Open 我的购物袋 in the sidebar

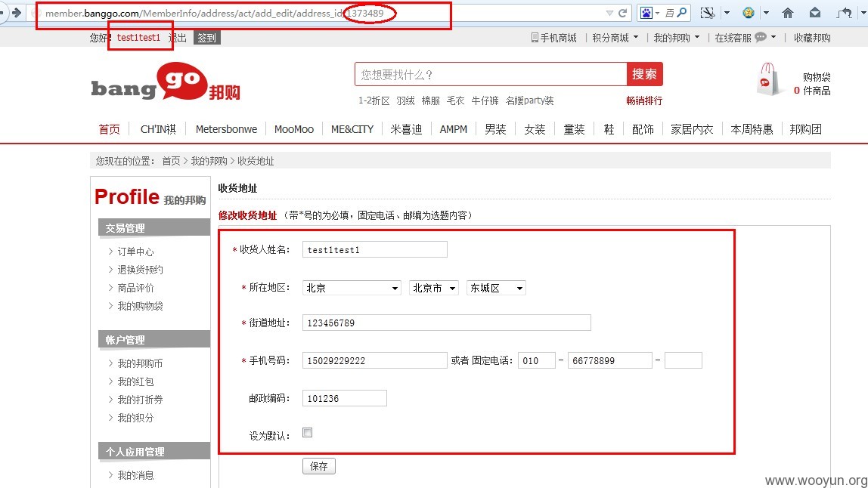(140, 306)
